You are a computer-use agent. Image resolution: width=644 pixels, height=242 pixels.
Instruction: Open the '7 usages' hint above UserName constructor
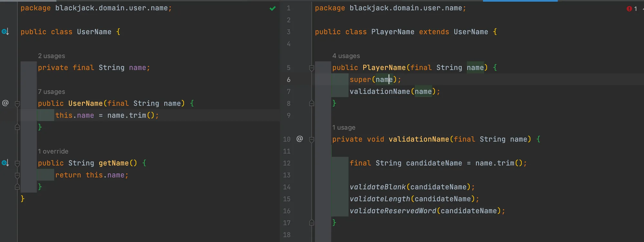[52, 92]
